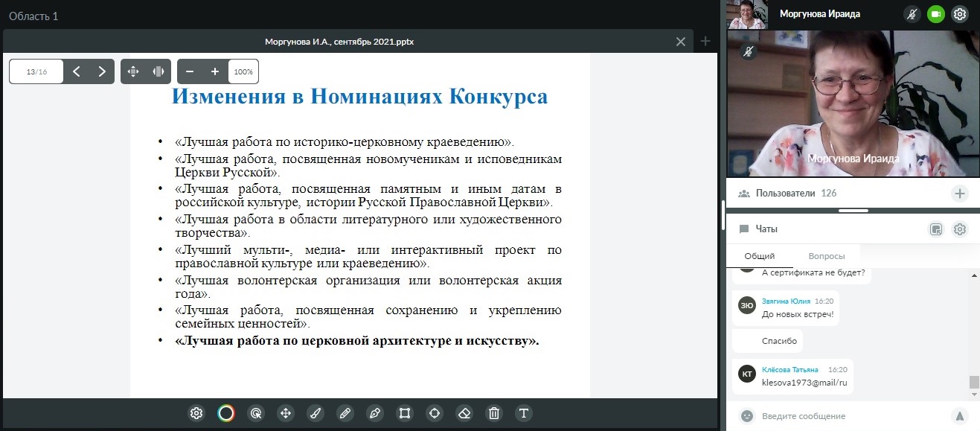Open settings gear in top right header
The height and width of the screenshot is (431, 980).
[960, 13]
